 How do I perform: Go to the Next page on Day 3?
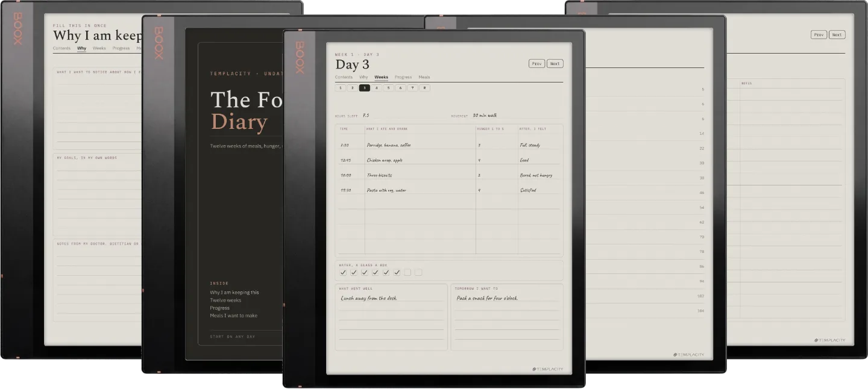555,63
